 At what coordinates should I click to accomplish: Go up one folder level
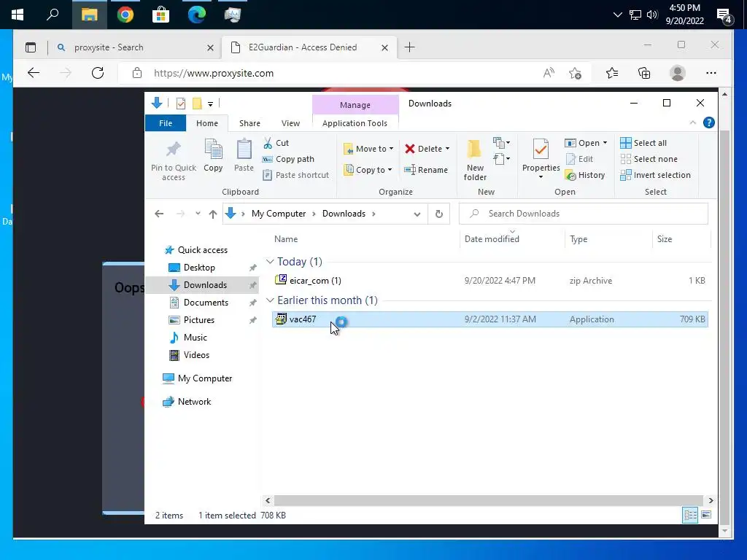tap(213, 214)
